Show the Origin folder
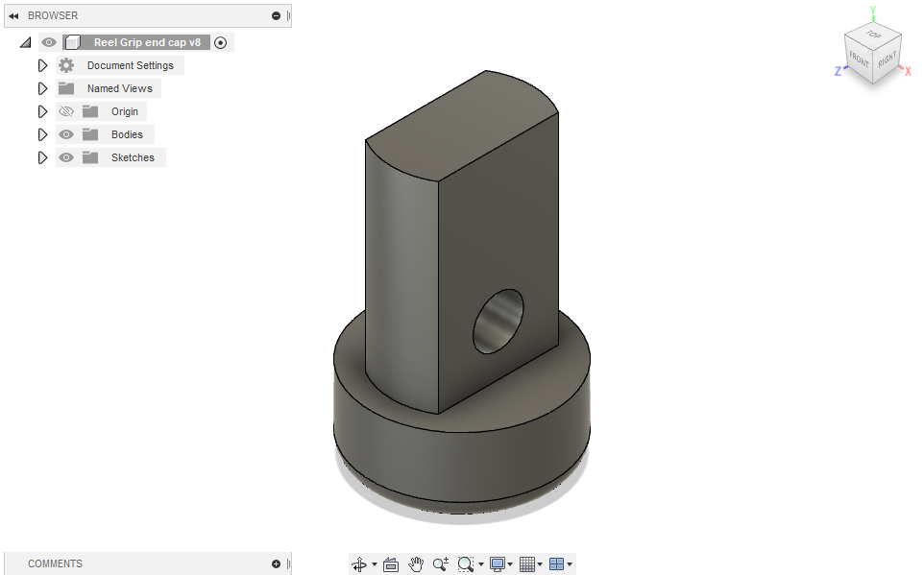The width and height of the screenshot is (924, 575). 66,111
